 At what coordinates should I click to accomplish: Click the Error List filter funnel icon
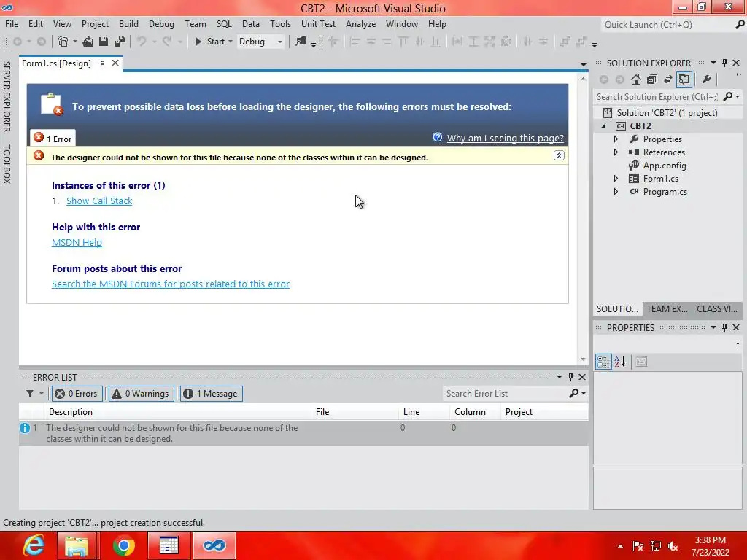[30, 394]
